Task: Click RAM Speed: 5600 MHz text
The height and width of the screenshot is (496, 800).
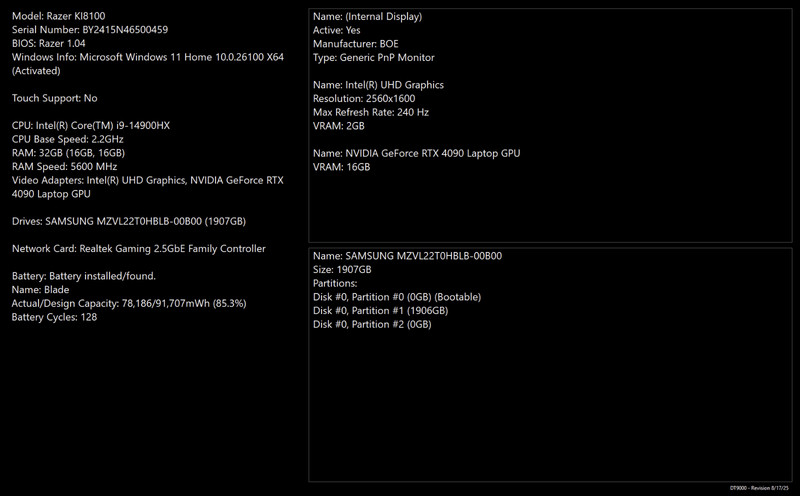Action: (x=65, y=167)
